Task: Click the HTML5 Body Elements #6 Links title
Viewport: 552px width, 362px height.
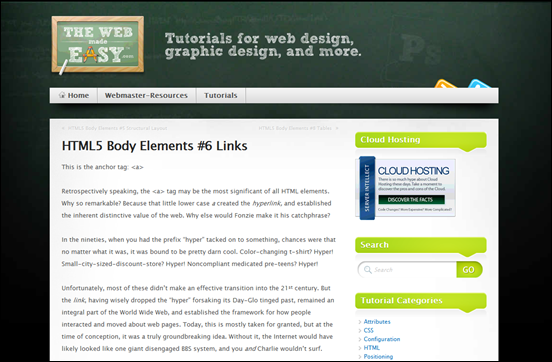Action: 155,146
